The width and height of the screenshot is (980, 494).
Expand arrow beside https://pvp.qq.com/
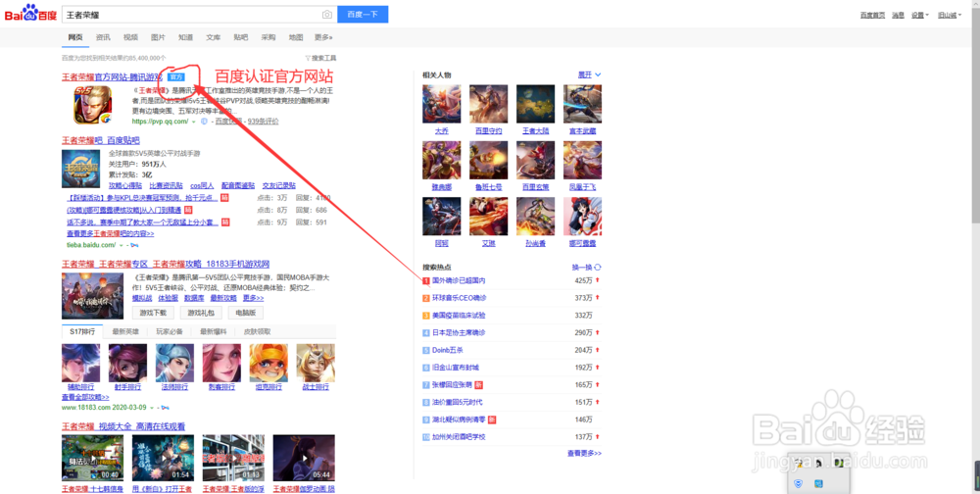194,122
